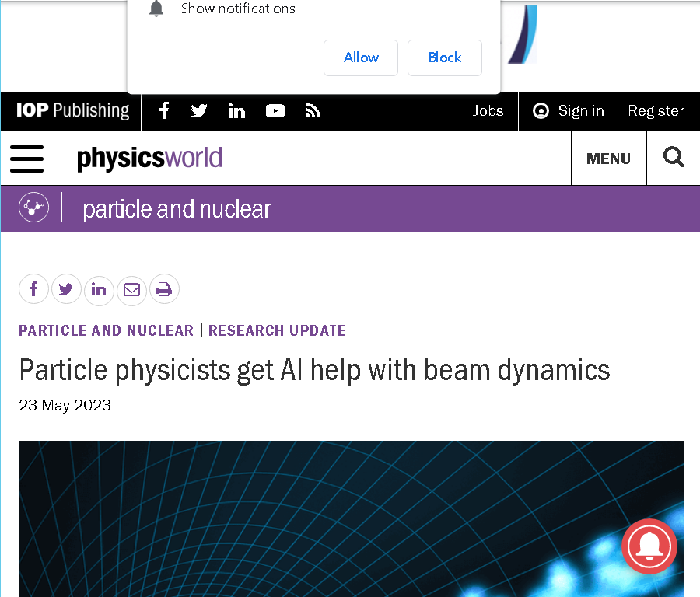Viewport: 700px width, 597px height.
Task: Block notifications in the browser prompt
Action: click(x=445, y=58)
